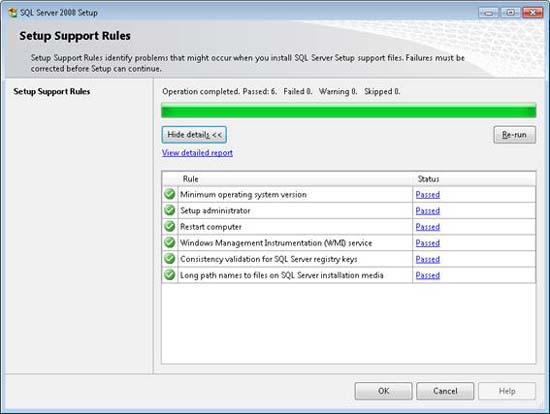Click green check icon beside Setup administrator
This screenshot has width=550, height=414.
click(x=170, y=210)
